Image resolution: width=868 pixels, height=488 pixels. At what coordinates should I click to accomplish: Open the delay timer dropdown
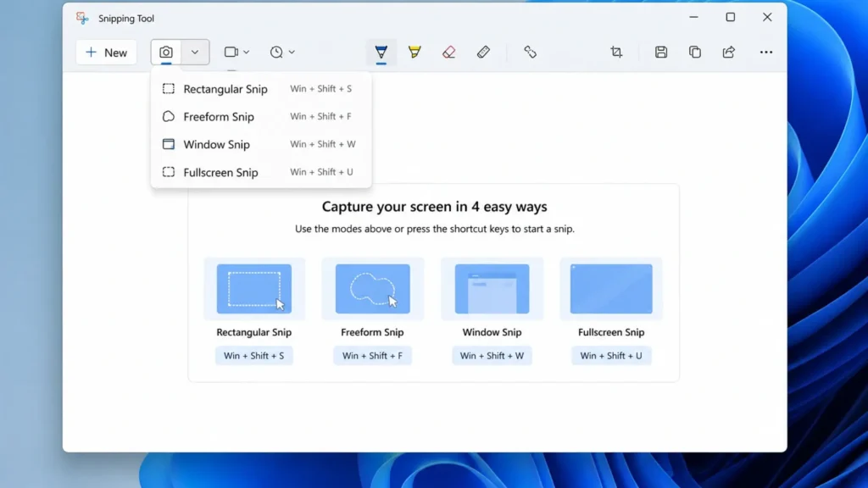[x=292, y=52]
